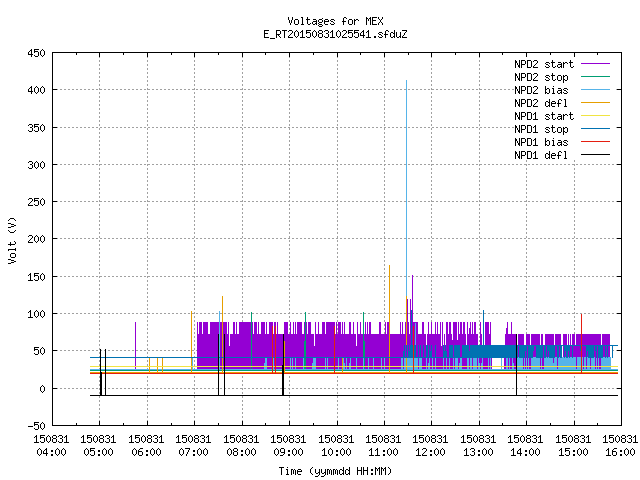Screen dimensions: 640x480
Task: Click the 150 y-axis tick label
Action: click(x=36, y=276)
